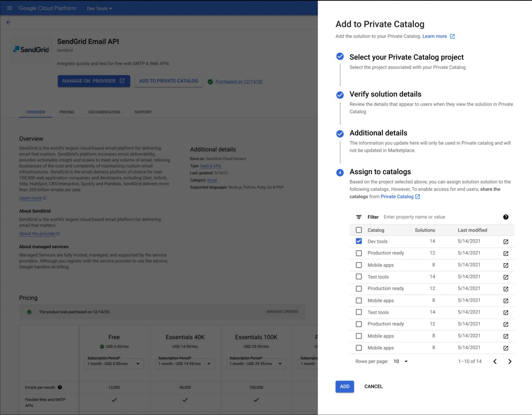Click the Dev tools catalog name
Viewport: 532px width, 415px height.
(x=377, y=242)
